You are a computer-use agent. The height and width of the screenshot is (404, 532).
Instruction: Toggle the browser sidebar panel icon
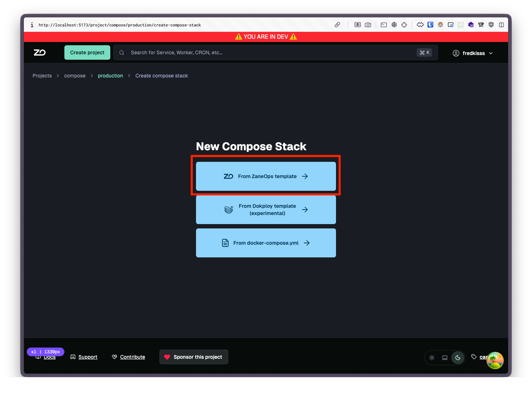point(501,25)
